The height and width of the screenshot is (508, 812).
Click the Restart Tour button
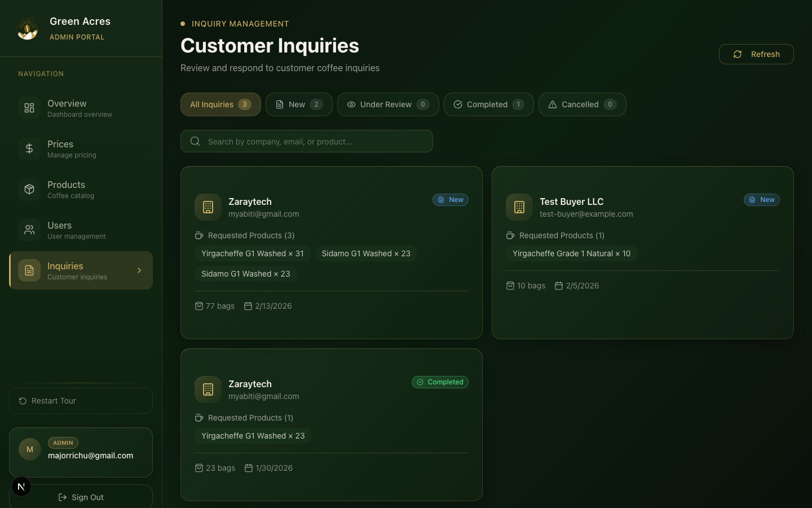tap(81, 401)
